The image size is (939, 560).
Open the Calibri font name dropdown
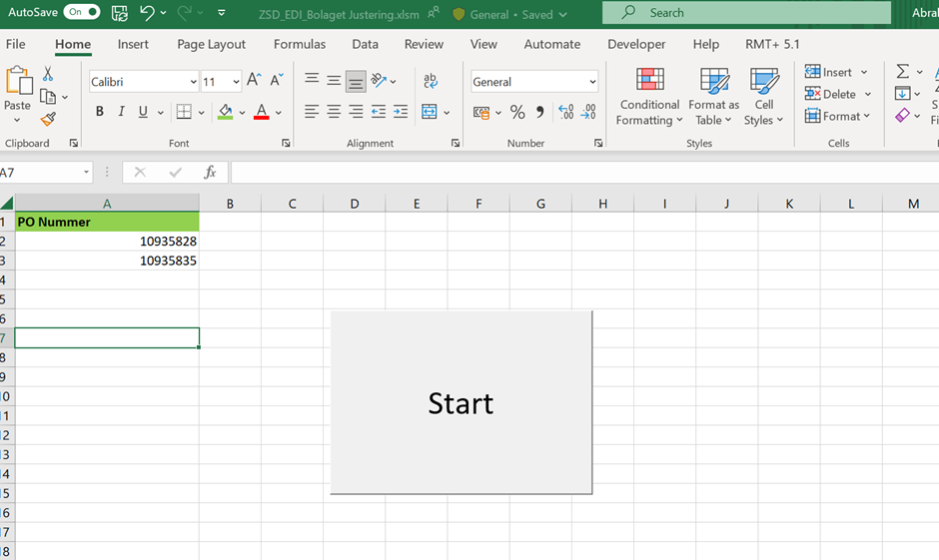click(x=193, y=82)
